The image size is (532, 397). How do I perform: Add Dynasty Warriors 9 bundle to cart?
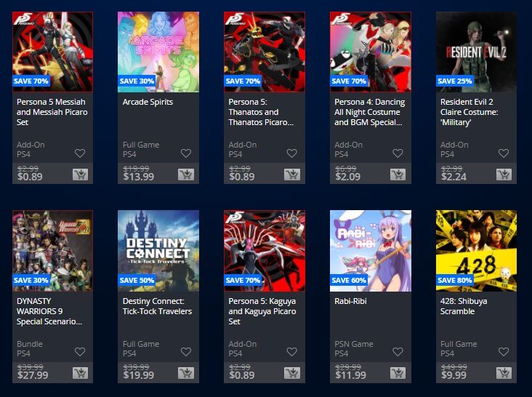[x=80, y=373]
